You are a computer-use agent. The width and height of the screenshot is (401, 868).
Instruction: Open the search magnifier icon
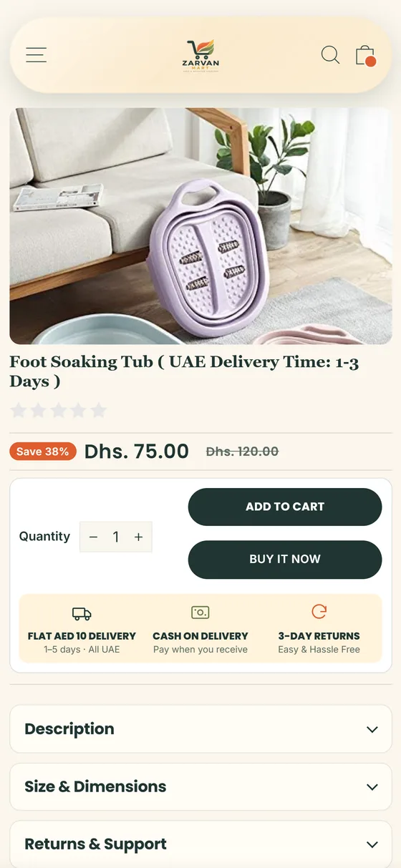coord(330,55)
